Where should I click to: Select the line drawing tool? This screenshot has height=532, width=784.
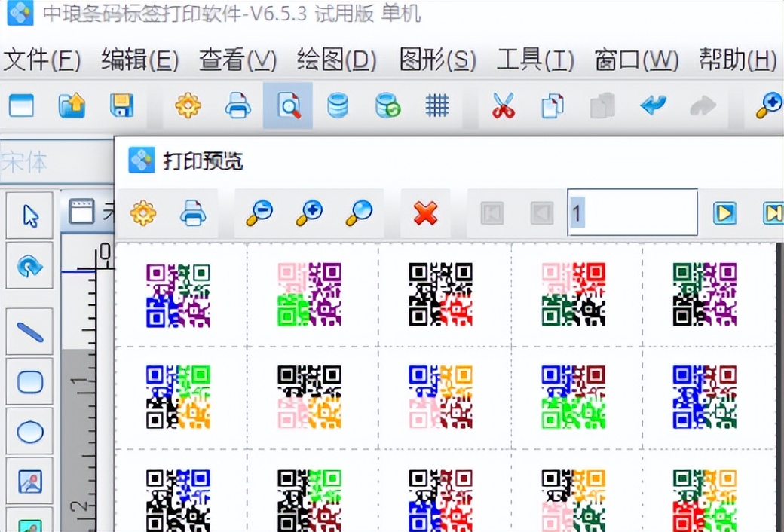(29, 332)
